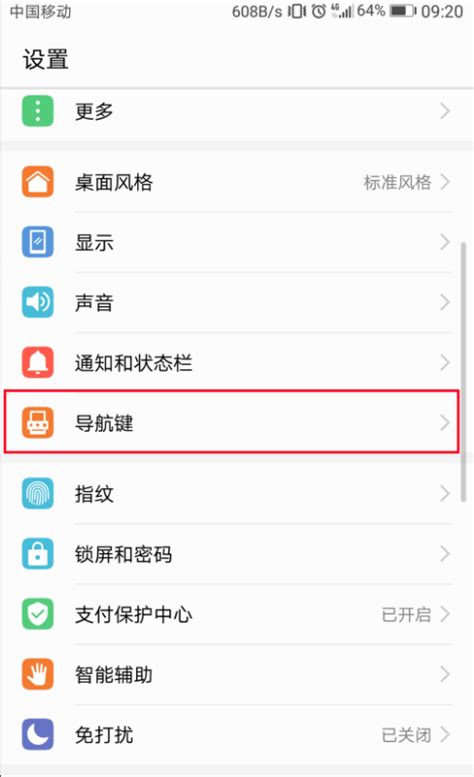This screenshot has height=777, width=474.
Task: Tap the green 支付保护中心 shield icon
Action: (x=38, y=614)
